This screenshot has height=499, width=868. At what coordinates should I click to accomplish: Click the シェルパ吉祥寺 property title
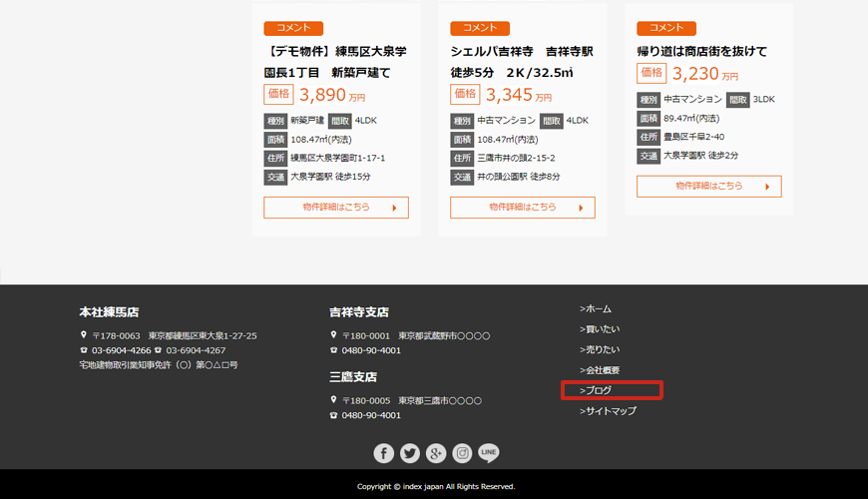(x=522, y=62)
